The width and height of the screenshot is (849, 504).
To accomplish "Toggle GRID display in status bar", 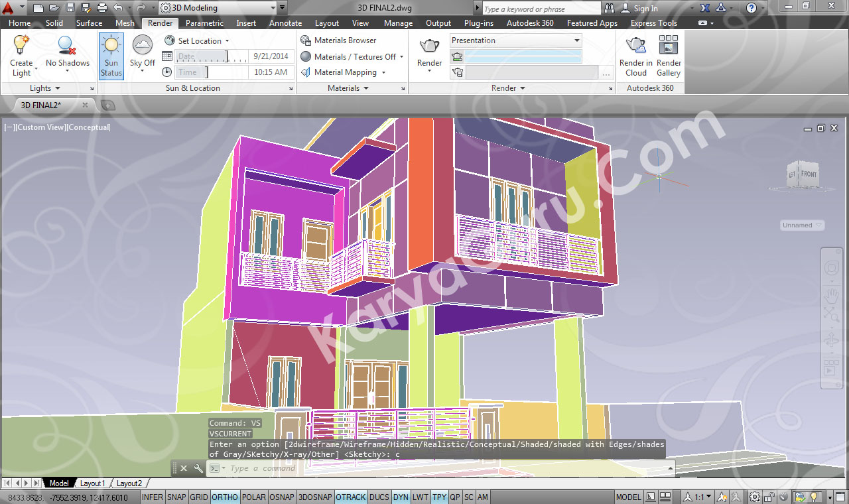I will (x=198, y=497).
